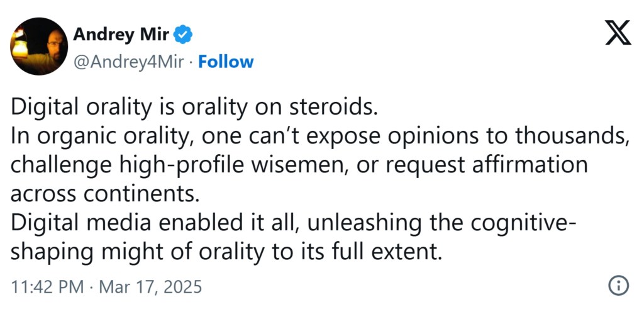Click the 11:42 PM time text

pyautogui.click(x=47, y=287)
